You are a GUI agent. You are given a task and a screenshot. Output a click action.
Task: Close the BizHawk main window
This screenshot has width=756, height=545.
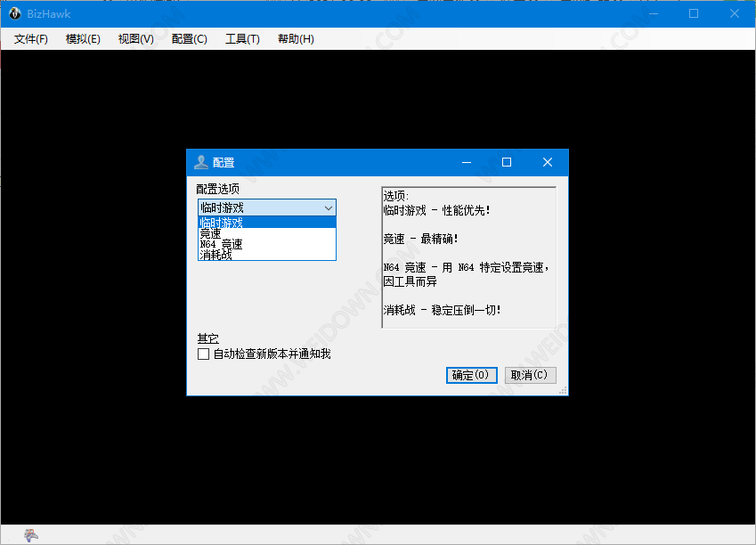pyautogui.click(x=735, y=13)
